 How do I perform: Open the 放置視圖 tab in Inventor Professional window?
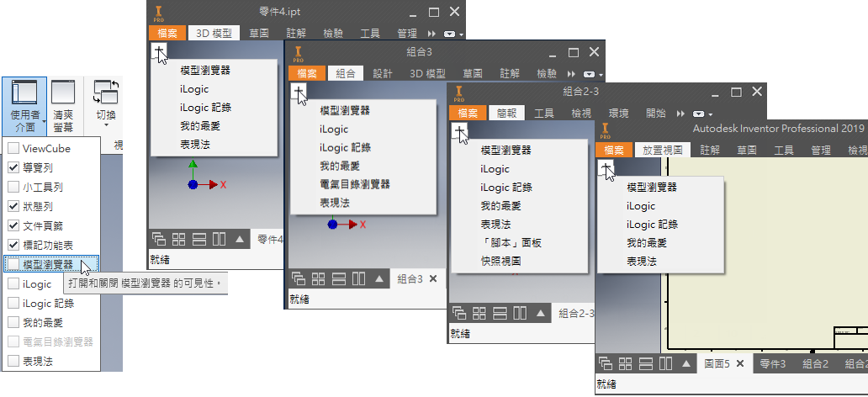click(x=662, y=150)
